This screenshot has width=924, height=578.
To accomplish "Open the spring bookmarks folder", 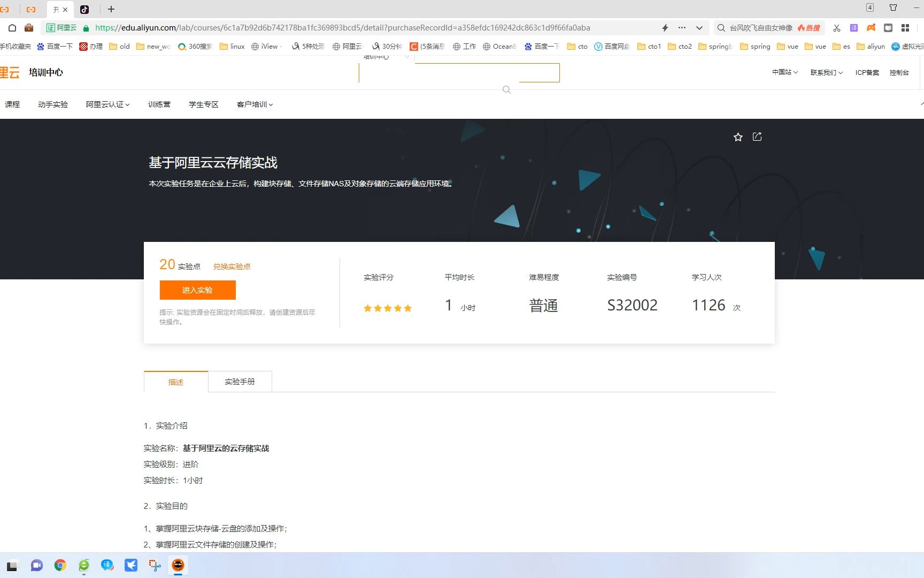I will 755,47.
